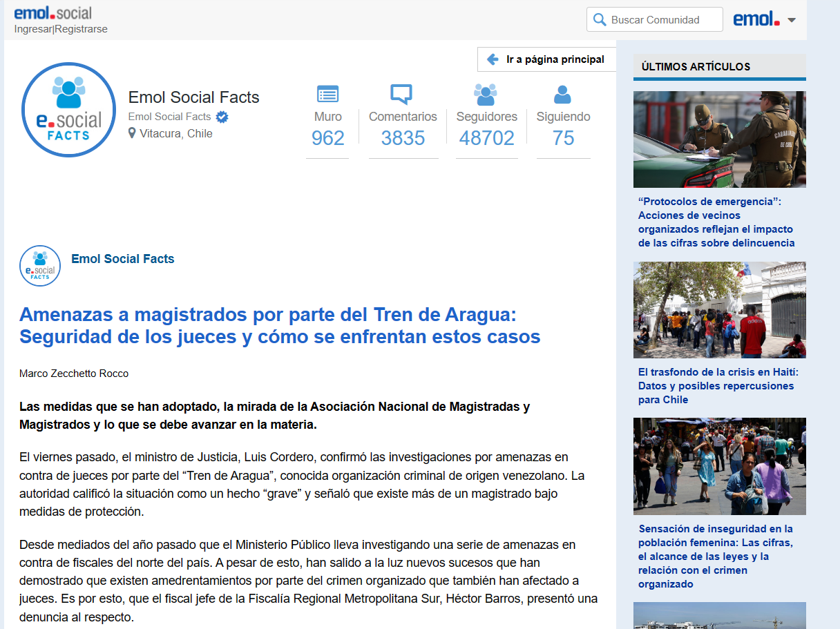
Task: Open the Amenazas a magistrados article headline
Action: click(x=280, y=326)
